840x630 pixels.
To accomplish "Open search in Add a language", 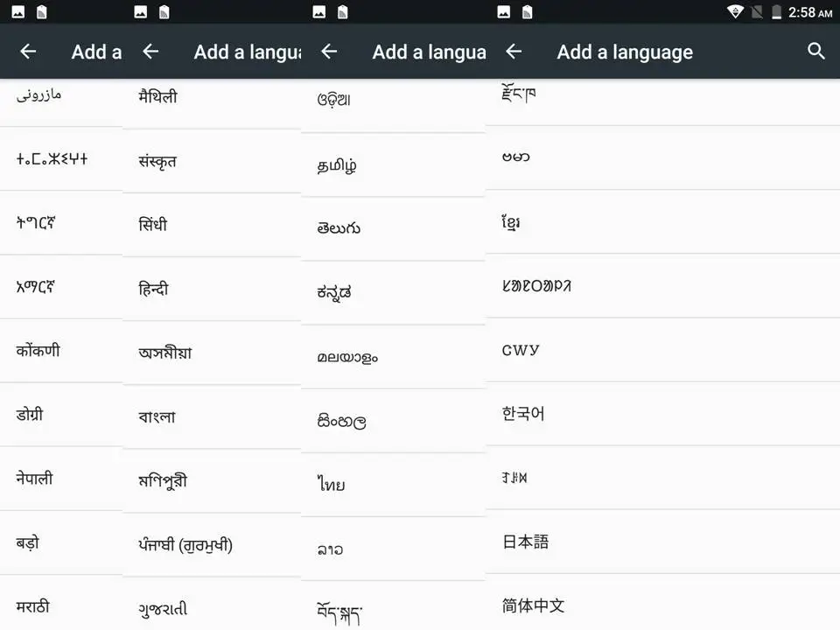I will 815,52.
